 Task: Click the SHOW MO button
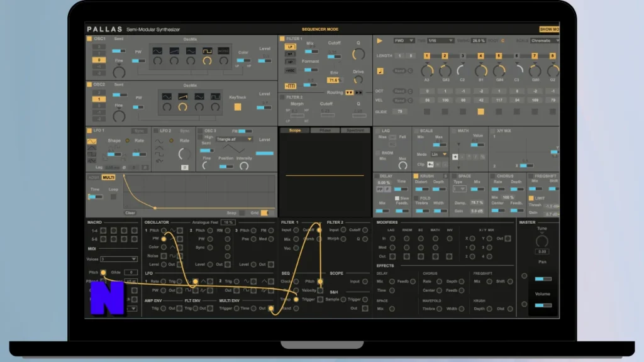click(549, 29)
